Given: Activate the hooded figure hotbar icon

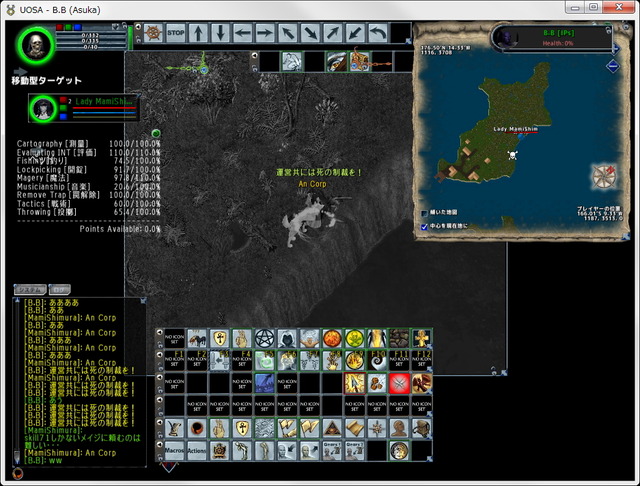Looking at the screenshot, I should click(x=287, y=339).
